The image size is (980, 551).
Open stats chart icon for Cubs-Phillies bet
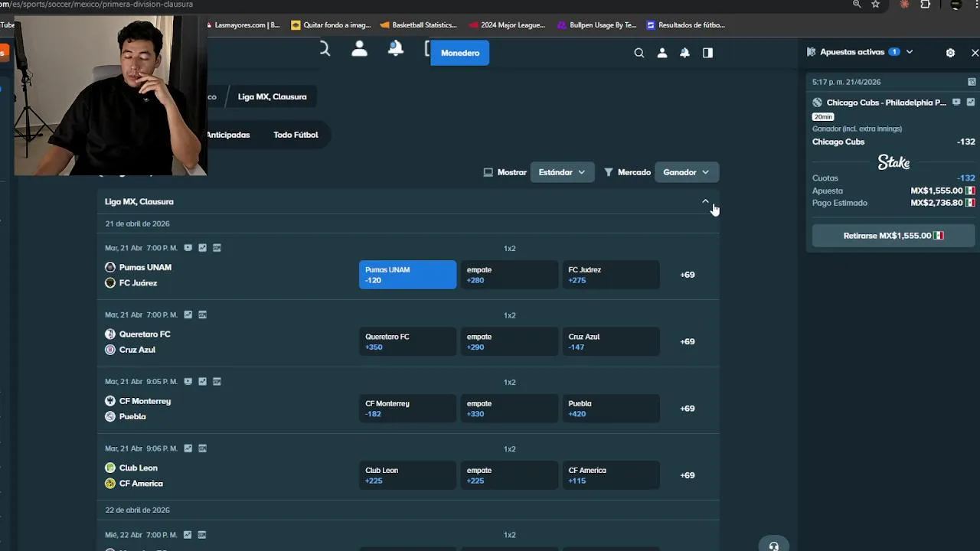pyautogui.click(x=971, y=102)
